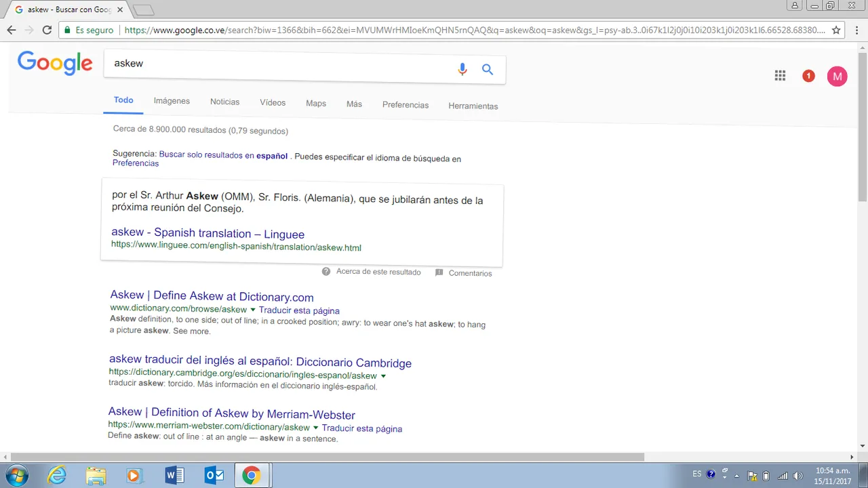Viewport: 868px width, 488px height.
Task: Switch to the Maps tab
Action: 316,103
